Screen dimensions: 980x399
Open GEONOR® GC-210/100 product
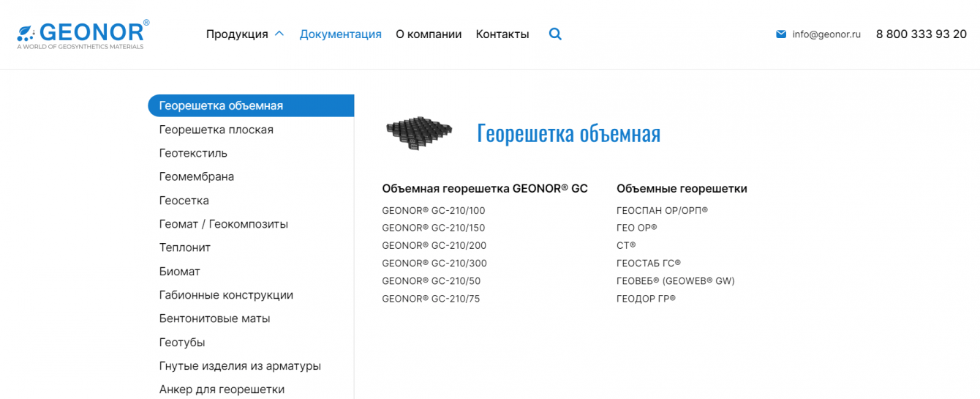(434, 210)
